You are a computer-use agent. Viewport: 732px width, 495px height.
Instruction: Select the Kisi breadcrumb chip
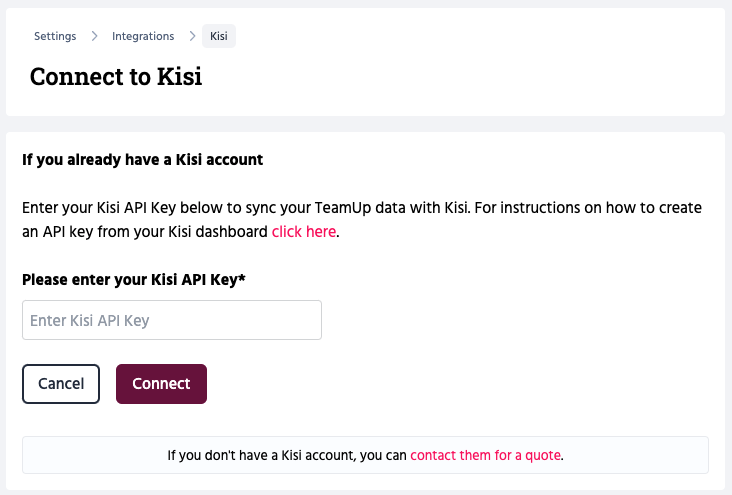point(219,36)
